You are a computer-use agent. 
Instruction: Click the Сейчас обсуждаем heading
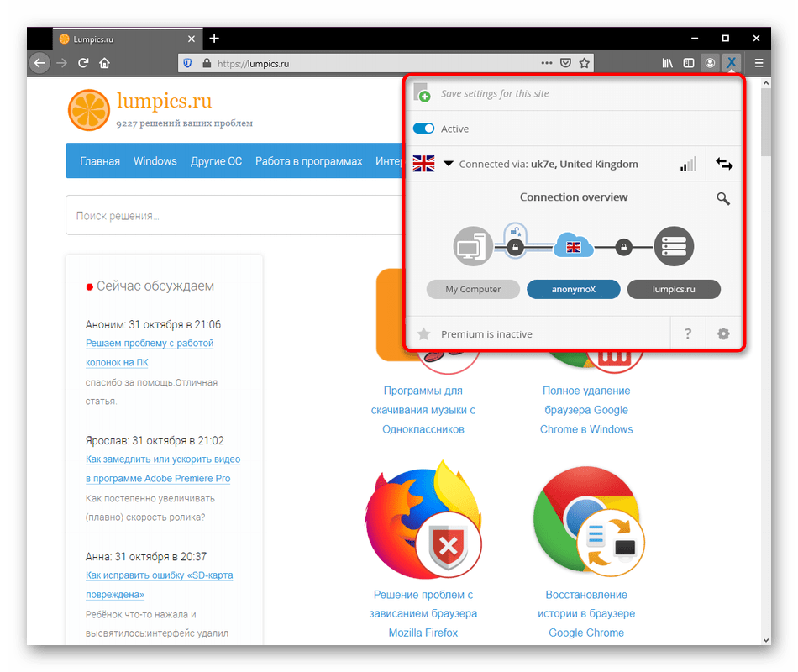[155, 286]
